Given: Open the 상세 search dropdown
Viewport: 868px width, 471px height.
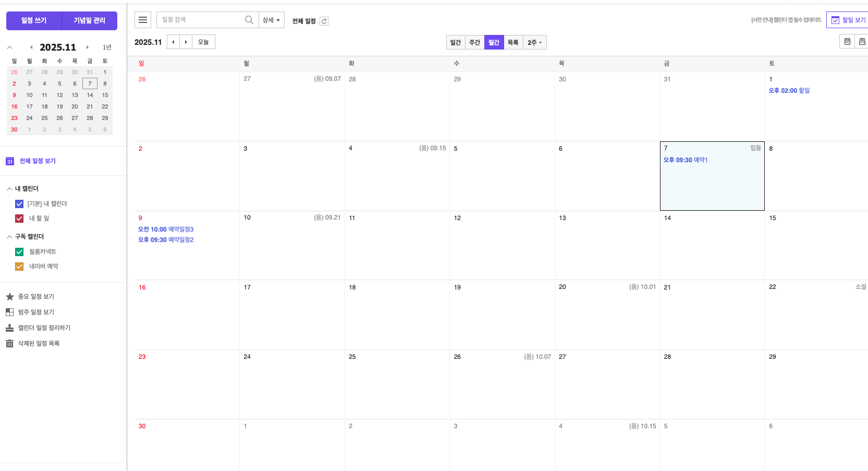Looking at the screenshot, I should pyautogui.click(x=271, y=20).
